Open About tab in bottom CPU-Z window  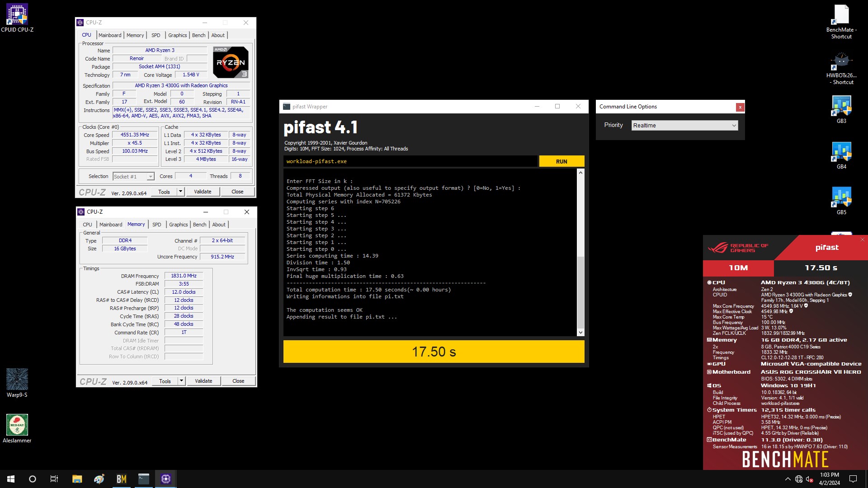(x=219, y=225)
